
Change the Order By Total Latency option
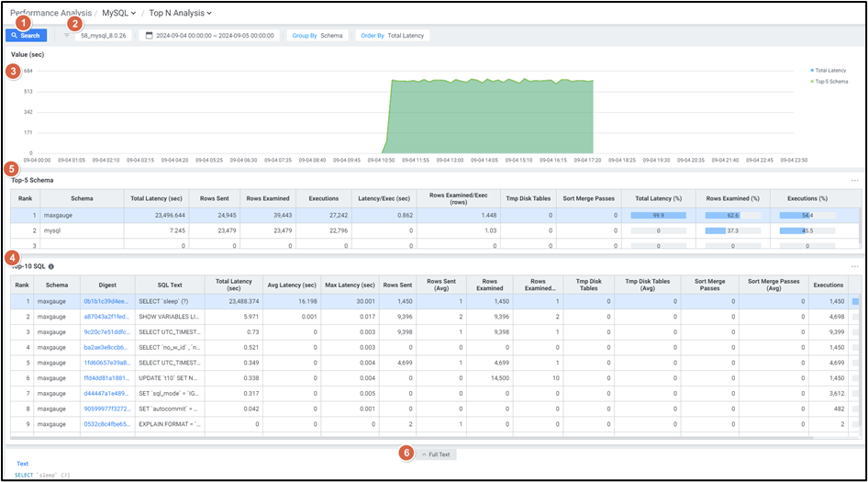tap(392, 36)
